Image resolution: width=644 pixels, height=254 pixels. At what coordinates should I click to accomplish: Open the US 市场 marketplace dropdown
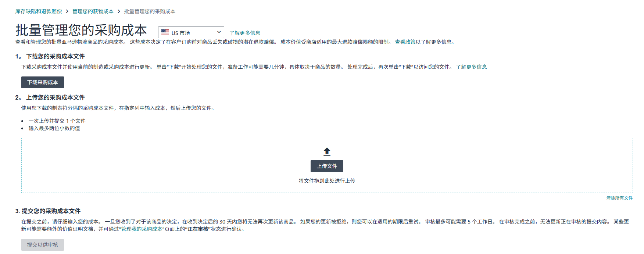[x=191, y=32]
